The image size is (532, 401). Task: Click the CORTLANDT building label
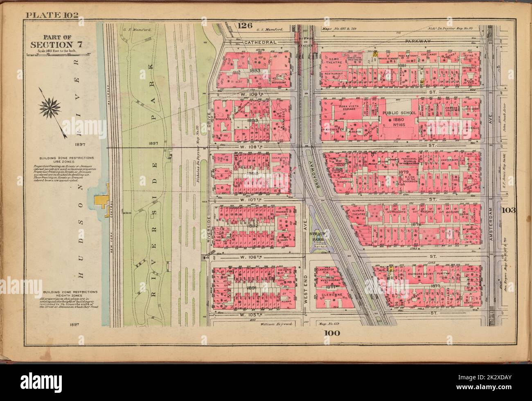tap(428, 54)
